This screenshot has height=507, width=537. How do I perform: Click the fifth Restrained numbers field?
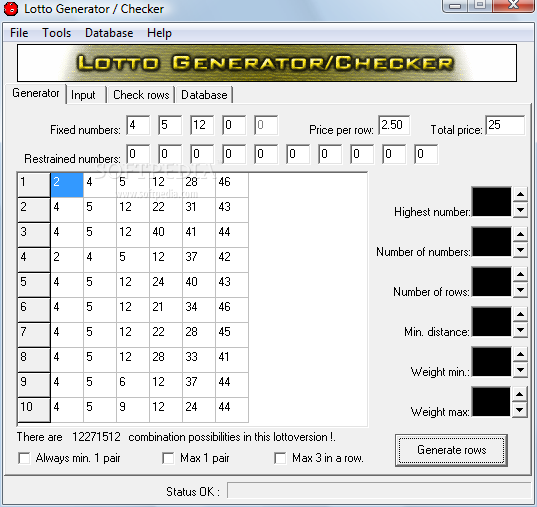coord(266,154)
